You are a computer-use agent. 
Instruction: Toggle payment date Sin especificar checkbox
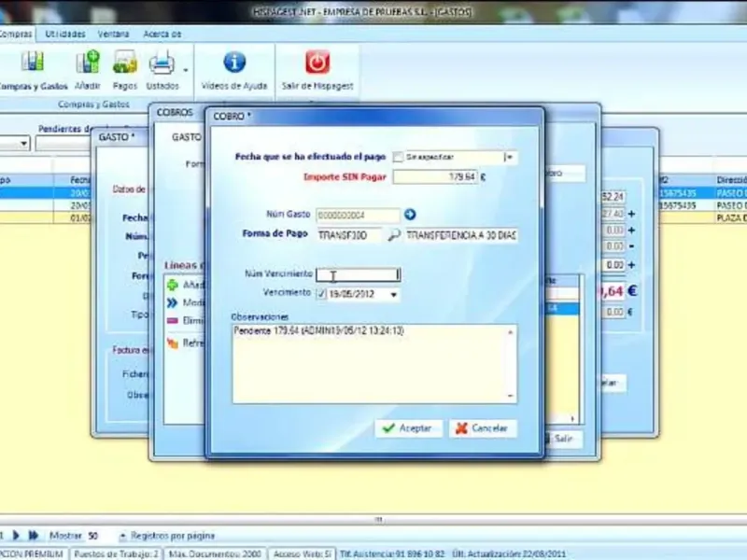398,157
